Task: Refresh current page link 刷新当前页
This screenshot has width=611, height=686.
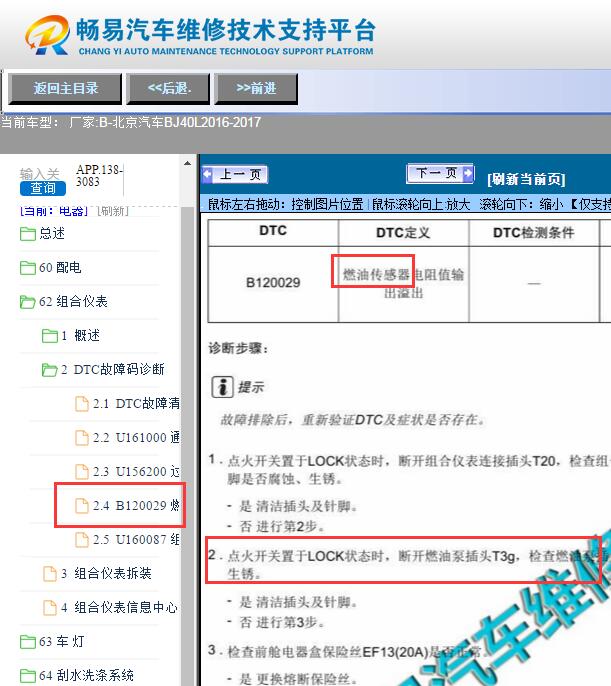Action: [x=526, y=179]
